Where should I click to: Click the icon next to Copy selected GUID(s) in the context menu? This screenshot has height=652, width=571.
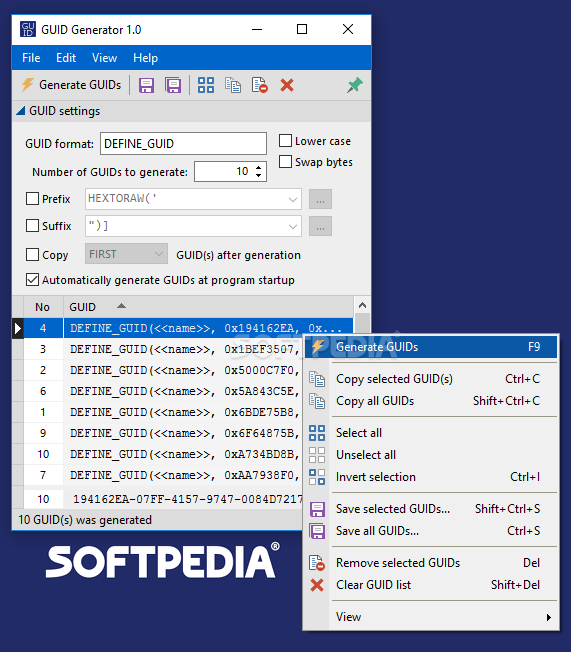(x=317, y=379)
